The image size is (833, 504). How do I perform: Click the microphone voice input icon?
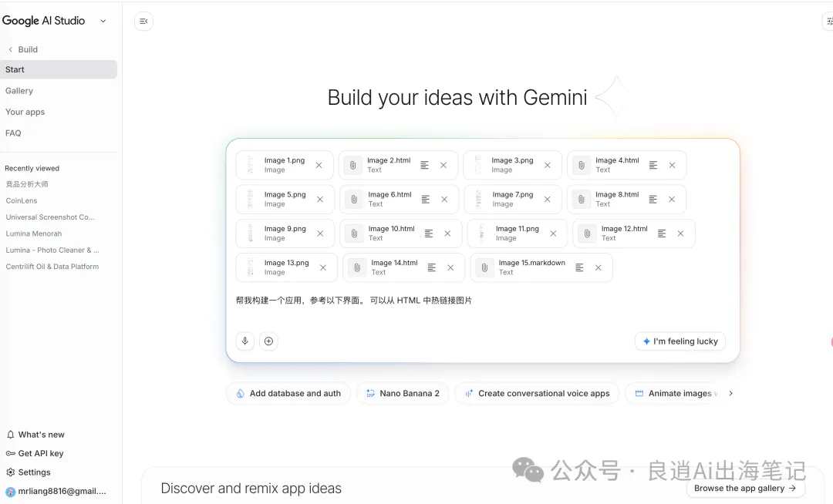pyautogui.click(x=245, y=341)
